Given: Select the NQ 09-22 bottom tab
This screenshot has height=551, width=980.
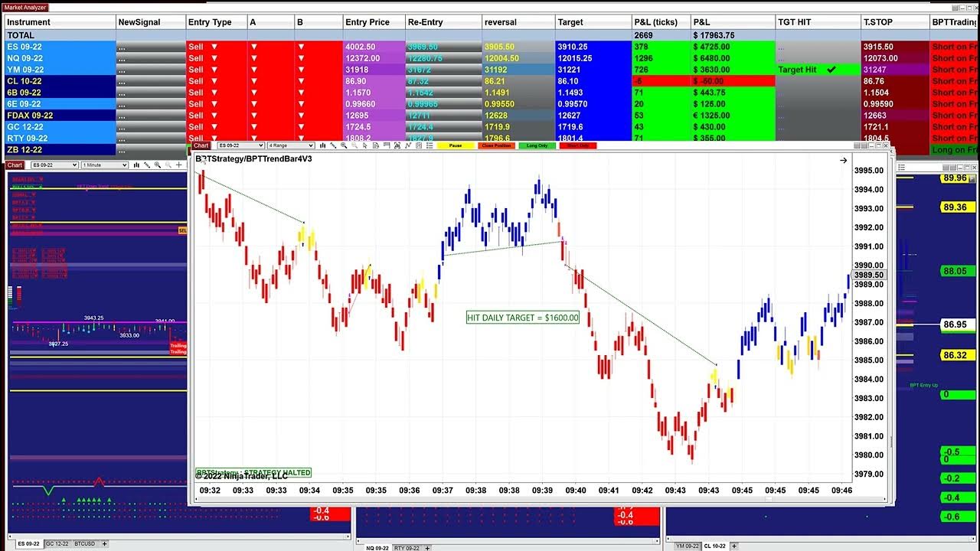Looking at the screenshot, I should pyautogui.click(x=377, y=548).
